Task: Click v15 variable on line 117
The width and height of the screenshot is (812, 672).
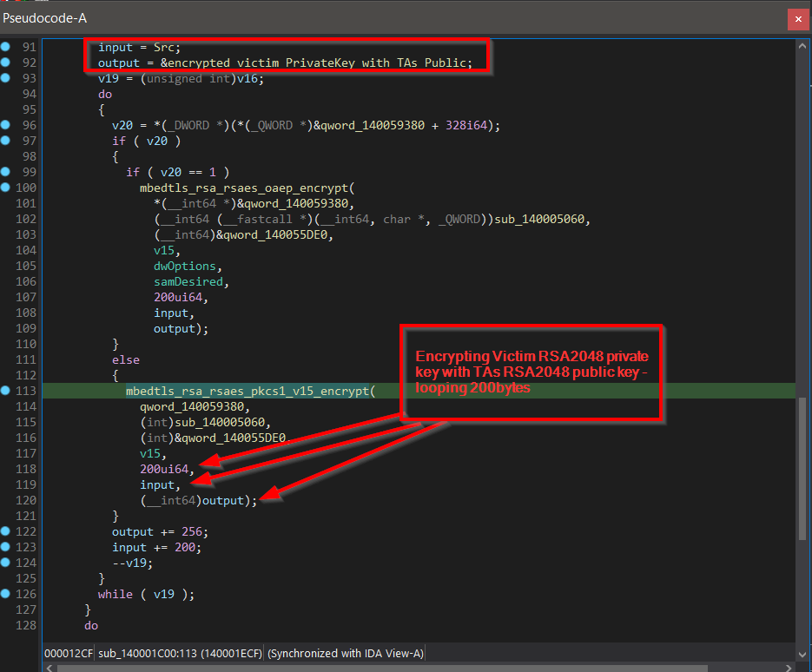Action: pyautogui.click(x=150, y=453)
